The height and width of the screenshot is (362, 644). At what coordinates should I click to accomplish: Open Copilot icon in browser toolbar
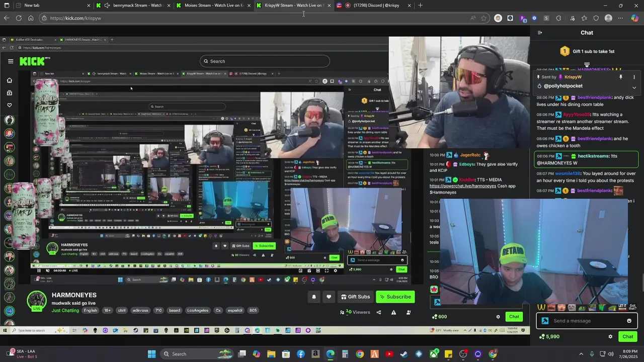click(x=635, y=18)
